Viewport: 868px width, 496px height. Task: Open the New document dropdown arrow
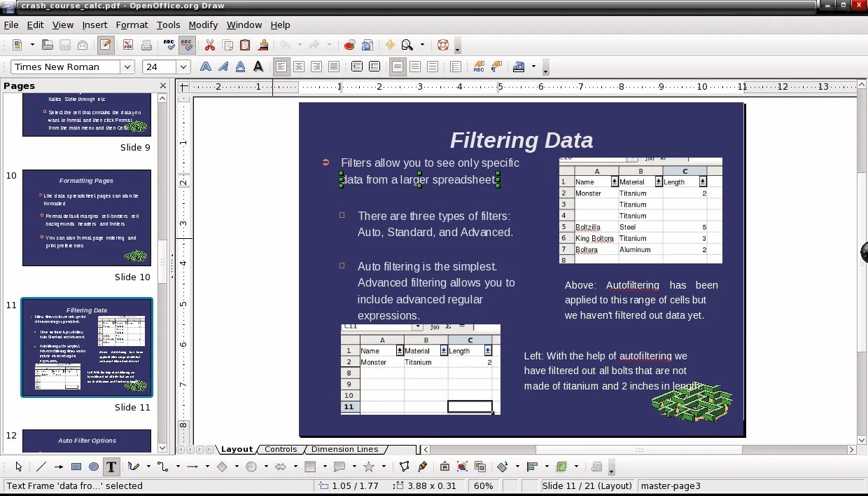pos(32,45)
